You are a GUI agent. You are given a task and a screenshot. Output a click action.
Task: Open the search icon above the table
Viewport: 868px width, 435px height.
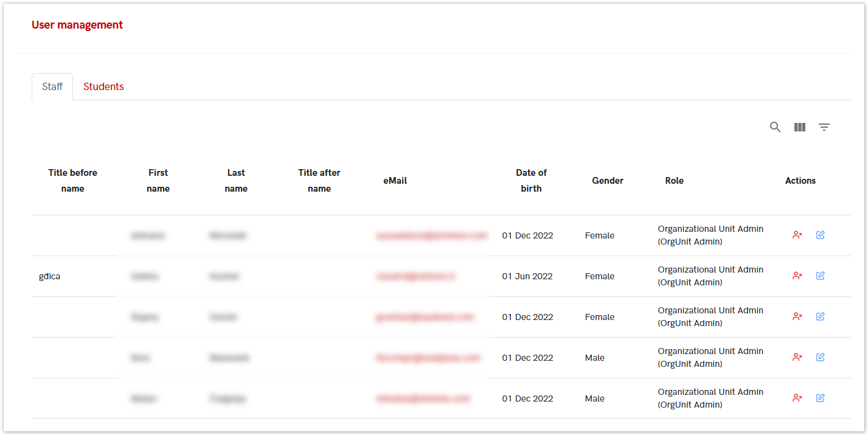pyautogui.click(x=775, y=127)
